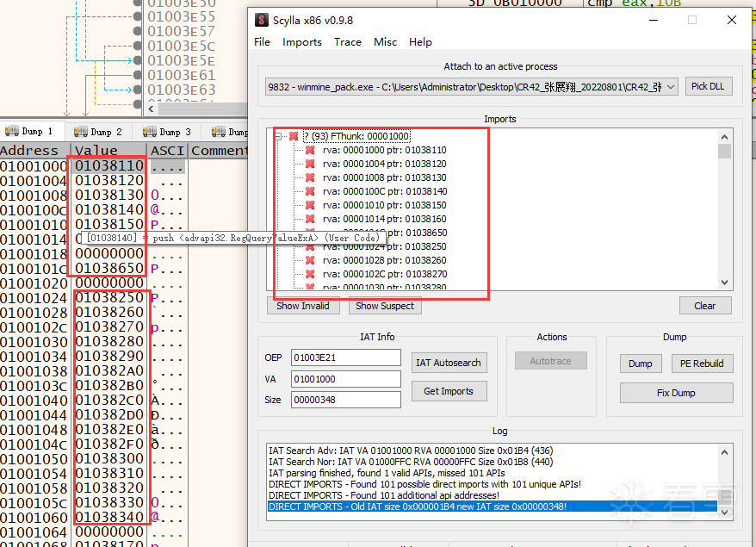Select tree row rva 00001028 ptr 01038260

[x=384, y=260]
